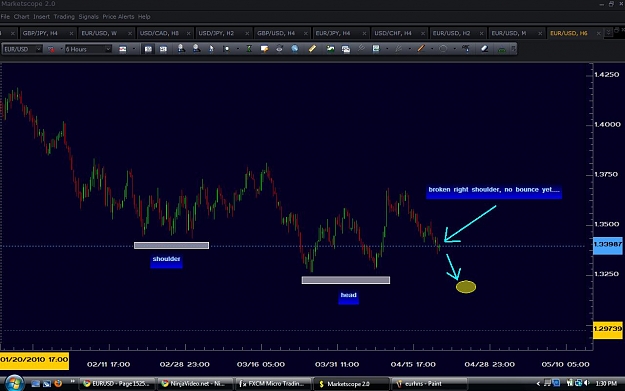
Task: Open FXCM Micro Trading taskbar button
Action: [272, 384]
